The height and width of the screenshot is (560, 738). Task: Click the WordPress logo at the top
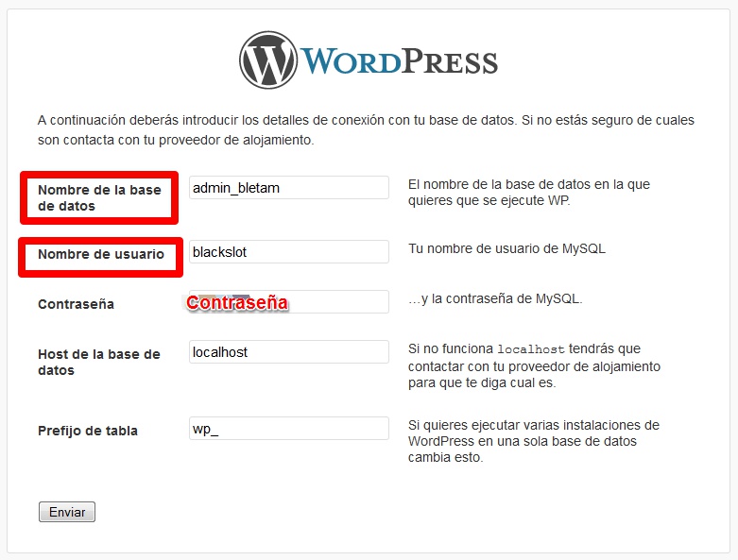[x=369, y=60]
